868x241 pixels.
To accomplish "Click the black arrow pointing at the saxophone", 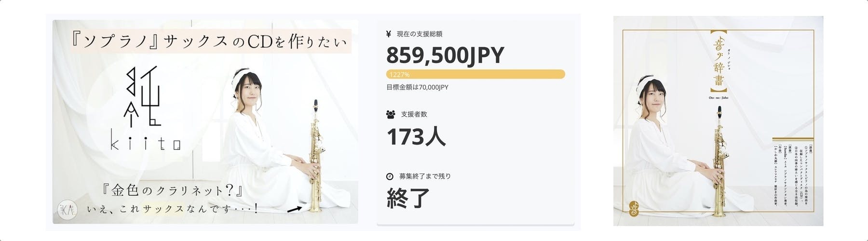I will [295, 209].
